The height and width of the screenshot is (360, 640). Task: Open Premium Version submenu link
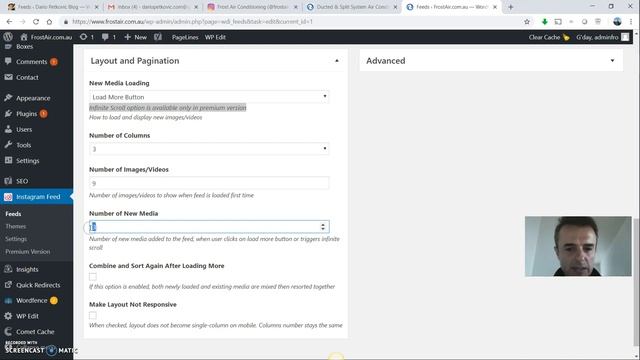click(x=28, y=251)
